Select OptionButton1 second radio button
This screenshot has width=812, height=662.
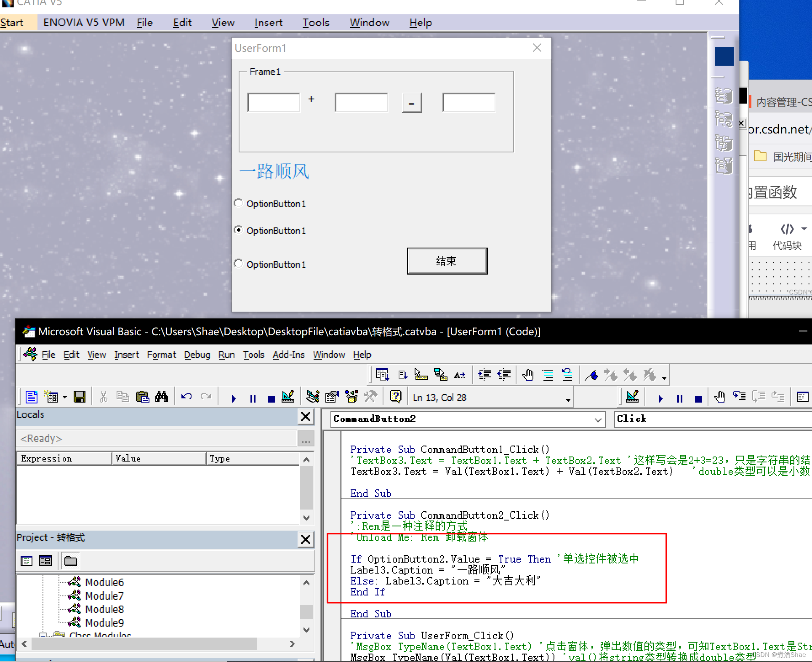point(241,231)
